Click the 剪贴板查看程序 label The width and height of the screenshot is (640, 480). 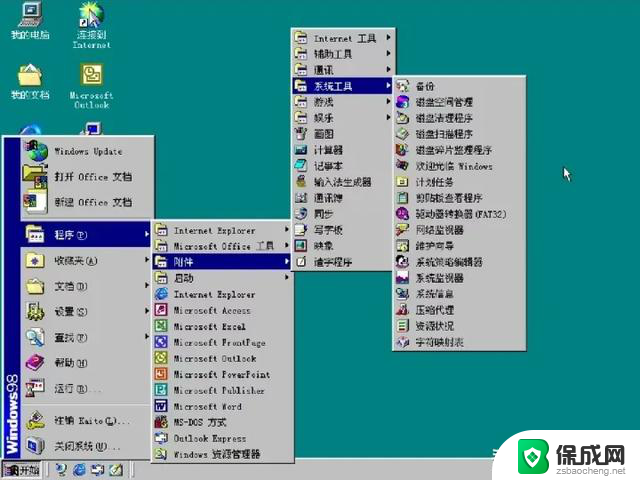449,198
